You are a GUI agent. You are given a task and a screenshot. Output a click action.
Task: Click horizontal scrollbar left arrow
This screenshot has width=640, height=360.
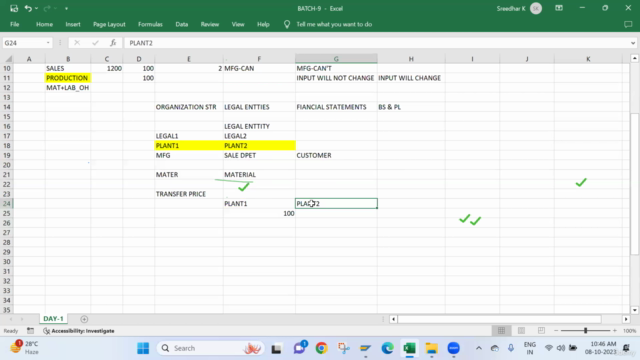[x=393, y=319]
